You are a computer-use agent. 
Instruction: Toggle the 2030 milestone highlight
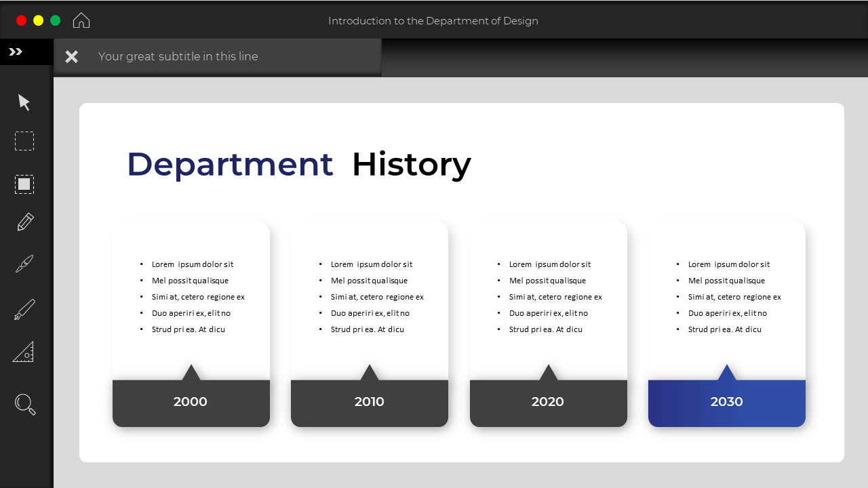click(726, 401)
